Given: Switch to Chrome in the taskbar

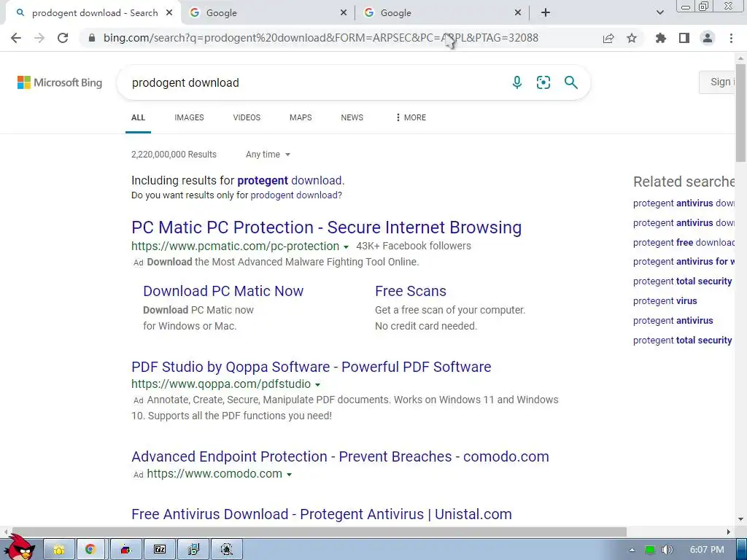Looking at the screenshot, I should pos(90,550).
